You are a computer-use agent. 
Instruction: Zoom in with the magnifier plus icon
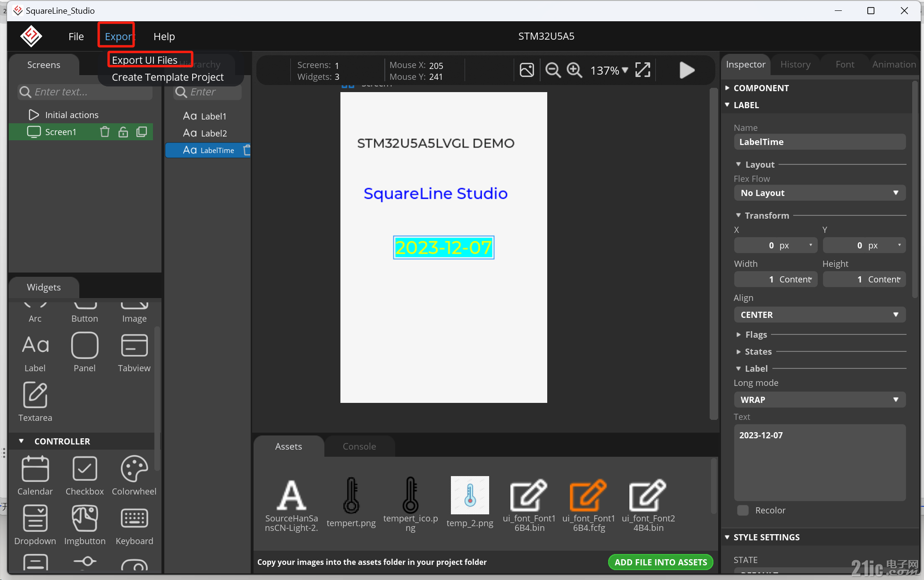click(574, 70)
